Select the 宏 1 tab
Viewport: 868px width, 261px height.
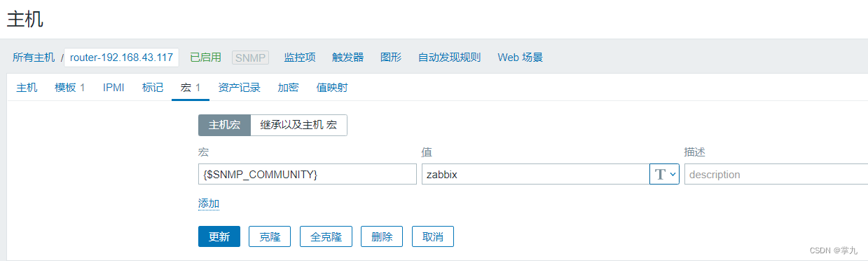[x=191, y=88]
